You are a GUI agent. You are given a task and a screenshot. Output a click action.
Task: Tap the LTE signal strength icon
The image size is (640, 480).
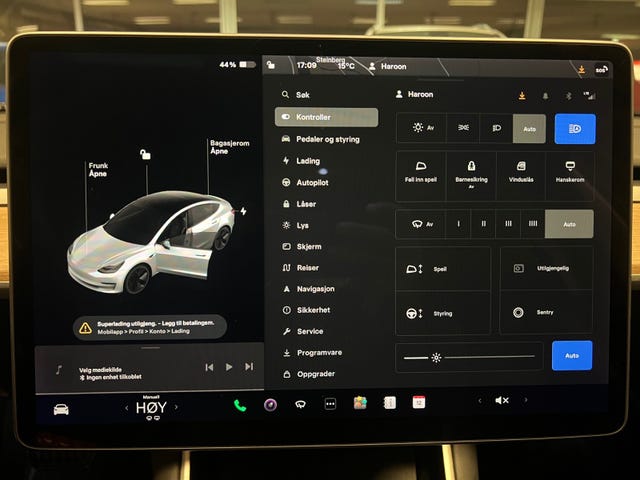coord(589,96)
